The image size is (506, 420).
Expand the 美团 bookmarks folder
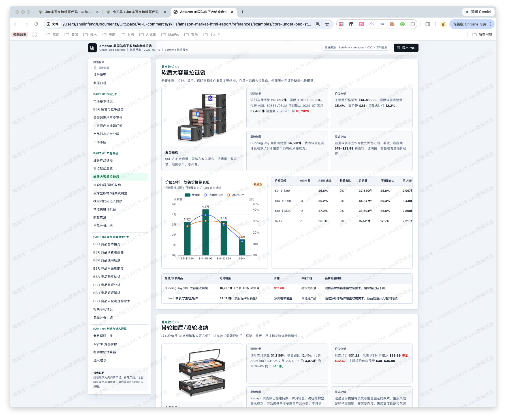[71, 35]
